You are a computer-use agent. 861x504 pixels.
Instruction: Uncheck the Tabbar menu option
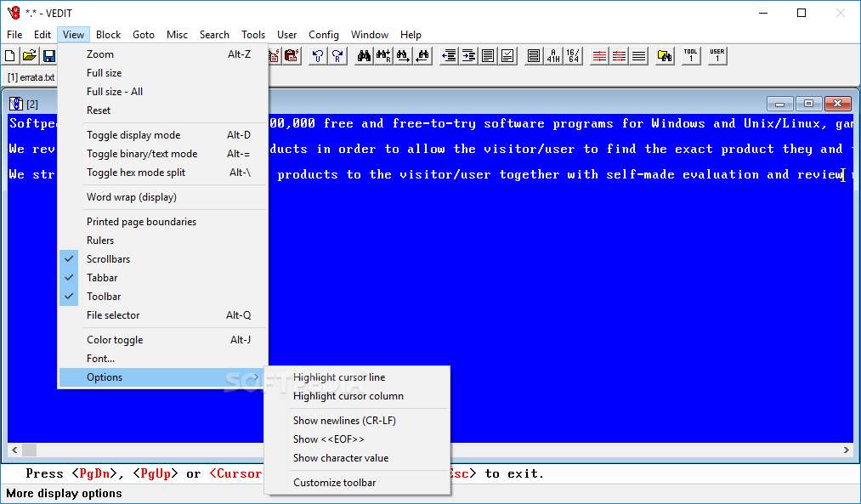(163, 278)
